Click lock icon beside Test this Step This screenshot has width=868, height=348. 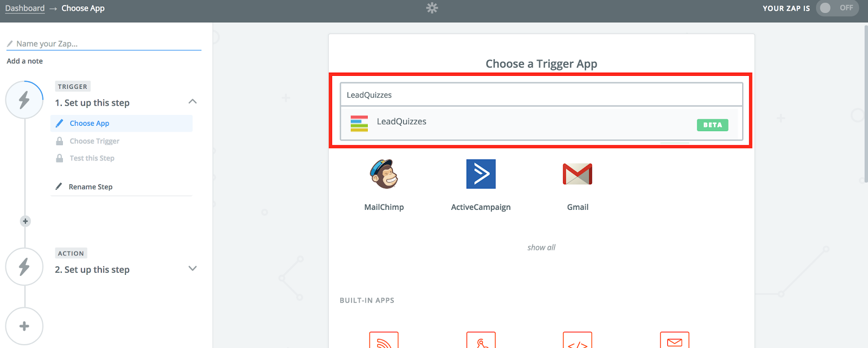(60, 158)
